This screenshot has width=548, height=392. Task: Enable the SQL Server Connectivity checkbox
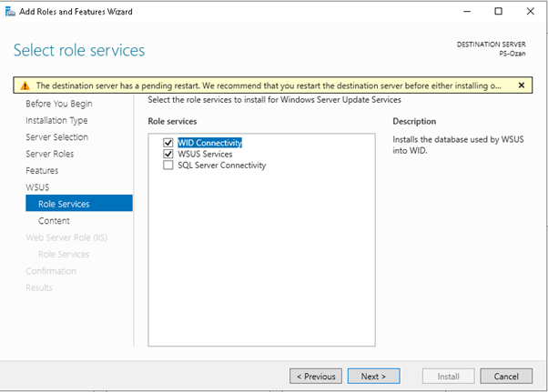[x=167, y=166]
